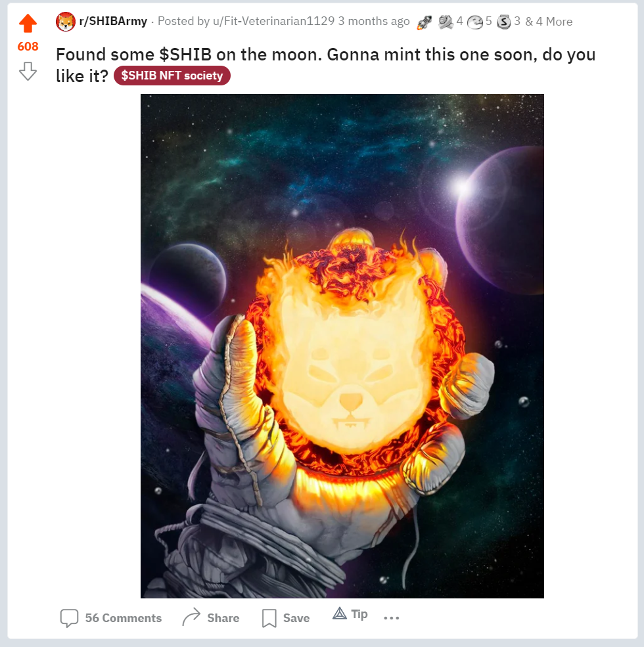Downvote the post with the arrow
Screen dimensions: 644x647
(x=28, y=71)
